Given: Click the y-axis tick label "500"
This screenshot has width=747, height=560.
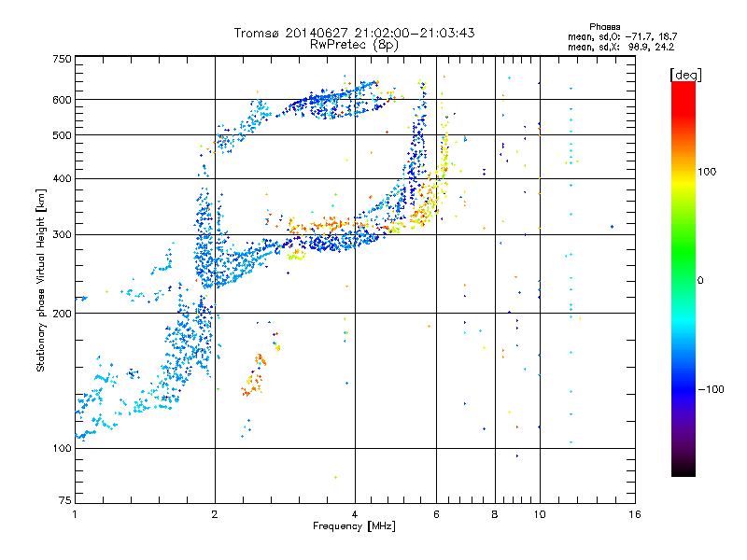Looking at the screenshot, I should point(62,135).
